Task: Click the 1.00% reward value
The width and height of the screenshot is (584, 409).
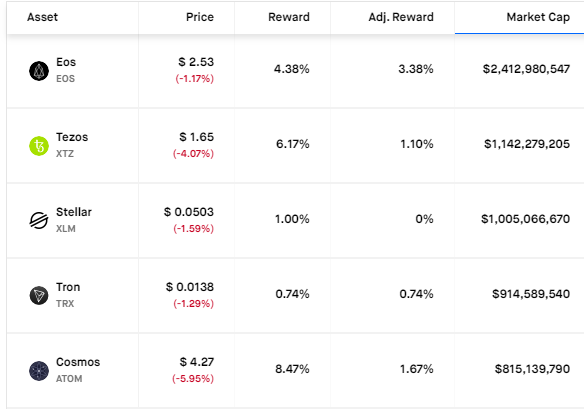Action: pos(292,219)
